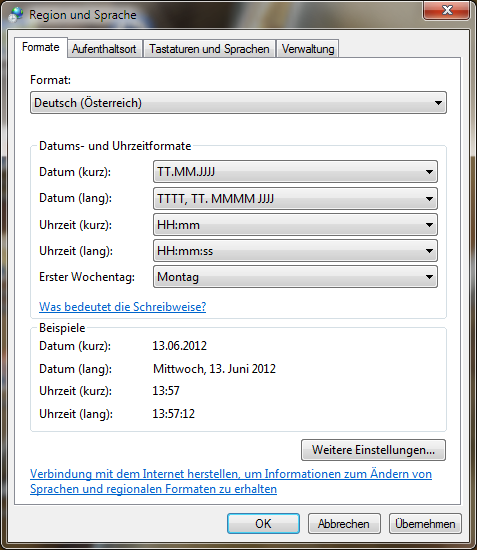The image size is (477, 550).
Task: Click the Abbrechen button
Action: [344, 524]
